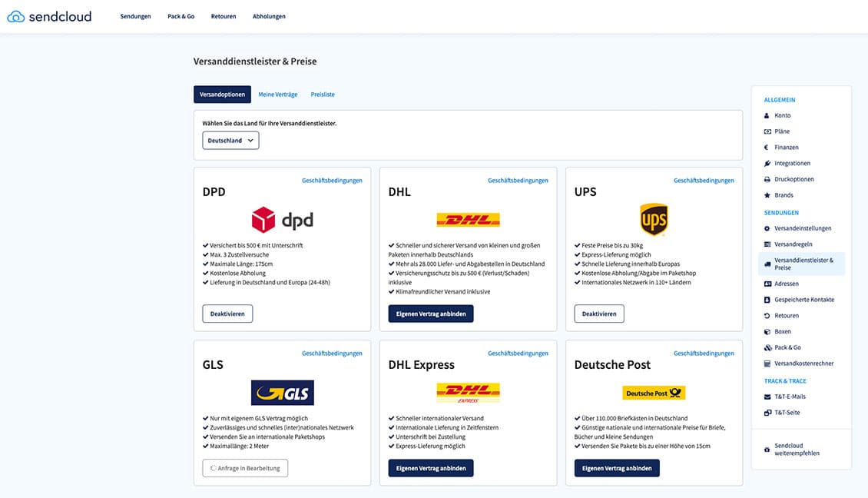This screenshot has width=868, height=498.
Task: Click the DPD carrier logo
Action: tap(283, 220)
